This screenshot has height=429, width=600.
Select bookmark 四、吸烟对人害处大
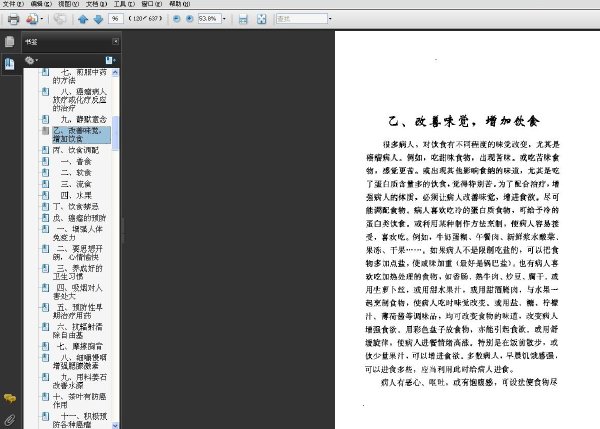[x=78, y=292]
